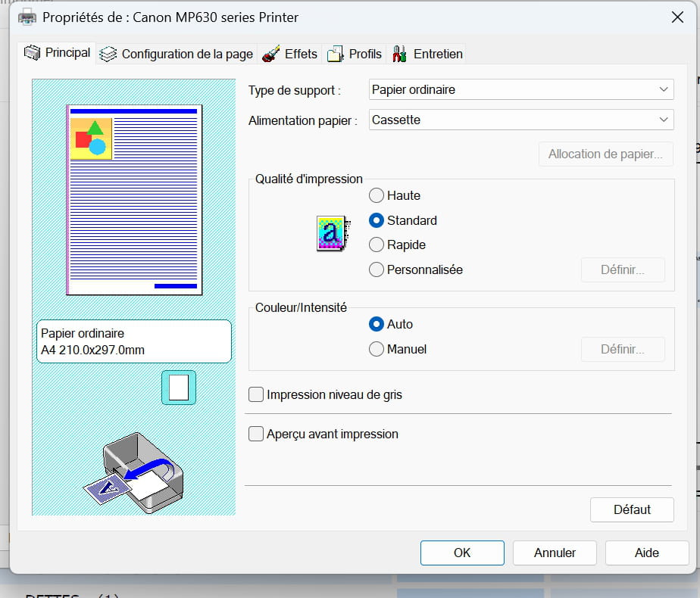Image resolution: width=700 pixels, height=598 pixels.
Task: Click the print quality letter 'a' icon
Action: (x=333, y=233)
